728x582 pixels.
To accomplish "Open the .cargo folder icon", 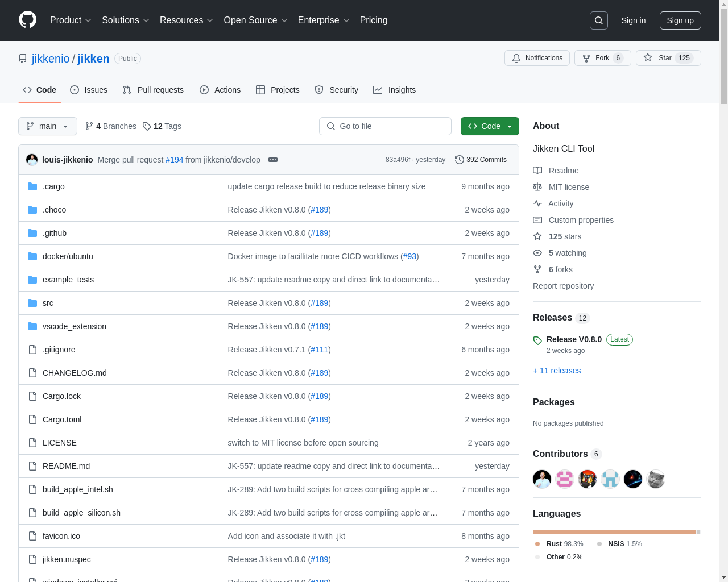I will point(32,186).
